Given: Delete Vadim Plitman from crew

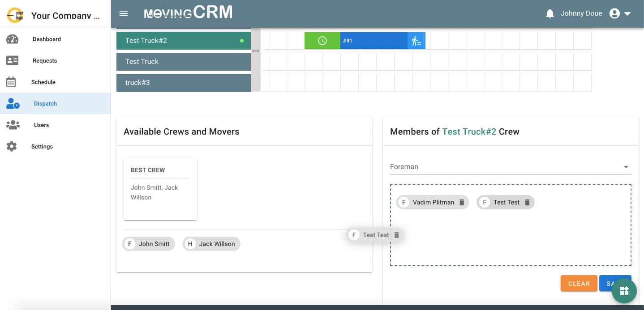Looking at the screenshot, I should 462,202.
